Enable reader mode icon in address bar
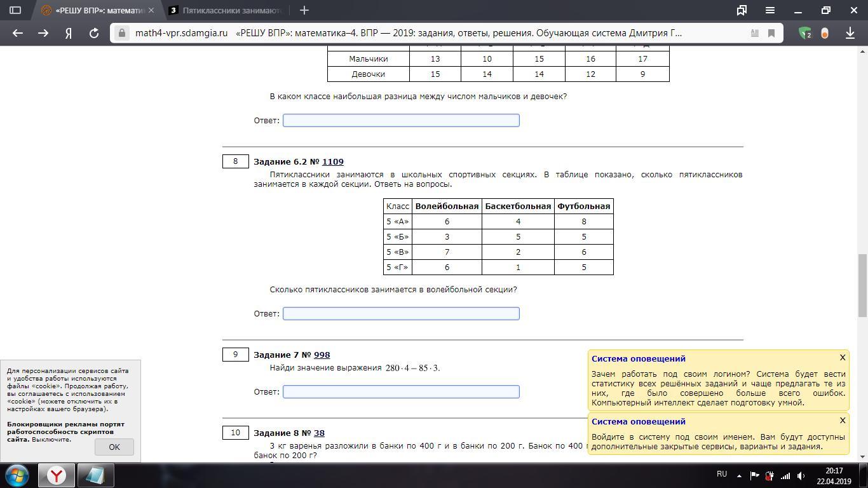Screen dimensions: 868x488 coord(755,33)
